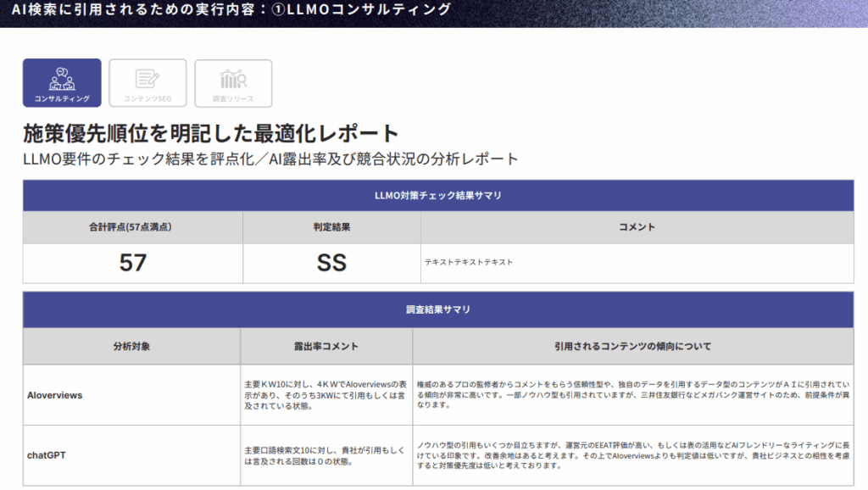Viewport: 868px width, 490px height.
Task: Click the chatGPT exposure rate comment cell
Action: (326, 455)
